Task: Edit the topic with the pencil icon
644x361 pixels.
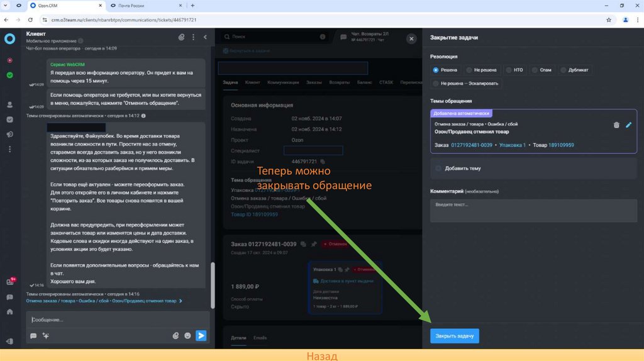Action: click(628, 125)
